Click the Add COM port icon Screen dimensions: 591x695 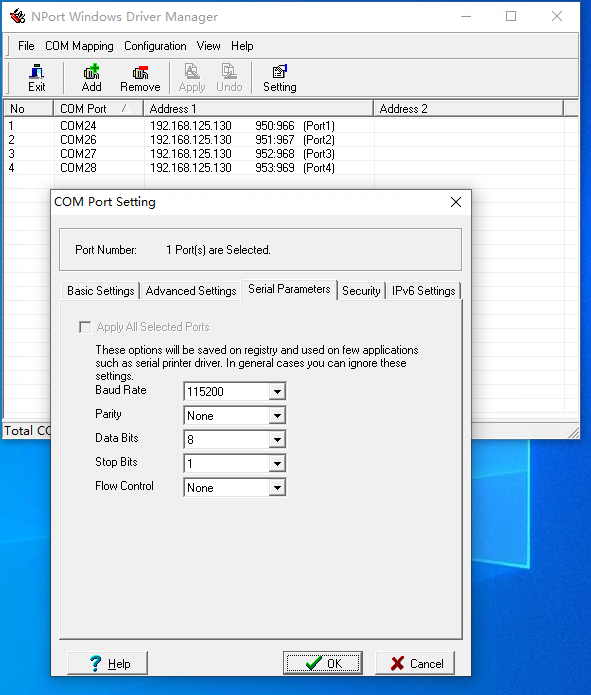click(x=91, y=78)
